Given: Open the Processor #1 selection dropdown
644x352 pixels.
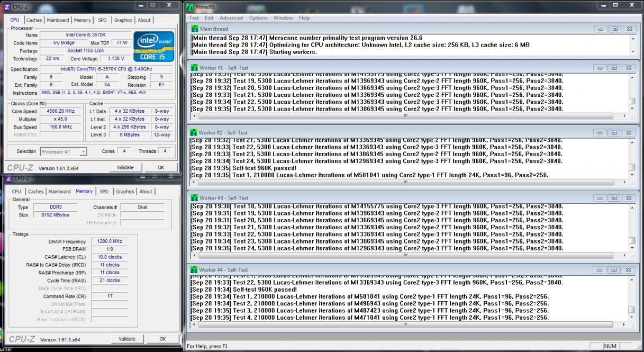Looking at the screenshot, I should pyautogui.click(x=64, y=151).
